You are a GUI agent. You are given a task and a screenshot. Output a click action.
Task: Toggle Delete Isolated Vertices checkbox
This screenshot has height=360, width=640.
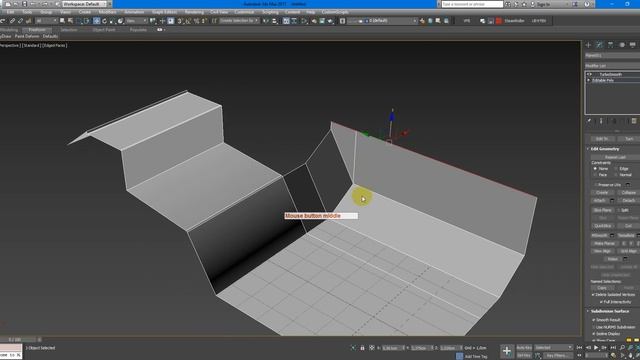593,295
